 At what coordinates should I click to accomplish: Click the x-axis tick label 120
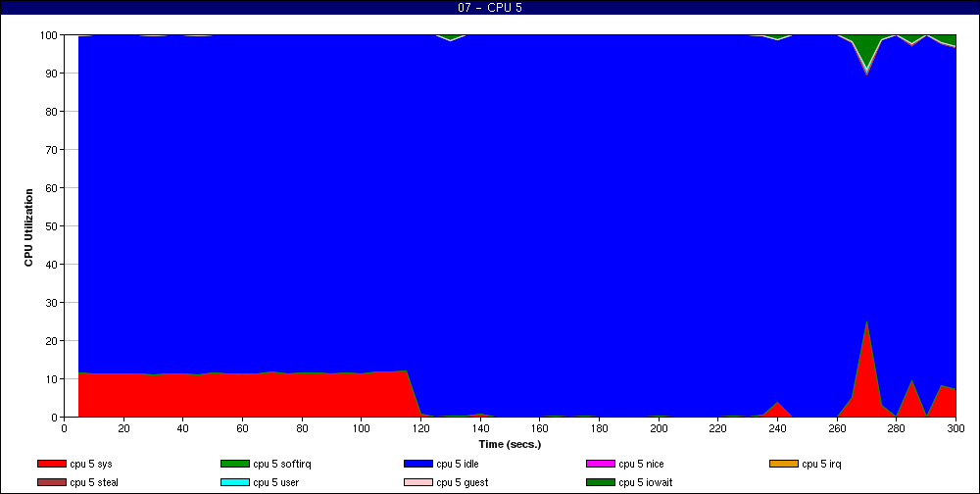[420, 428]
